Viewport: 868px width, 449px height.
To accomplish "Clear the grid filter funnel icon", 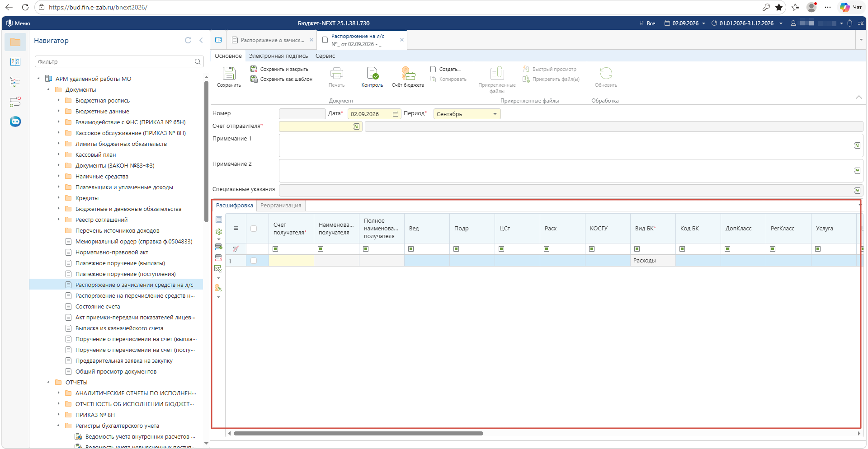I will coord(236,249).
